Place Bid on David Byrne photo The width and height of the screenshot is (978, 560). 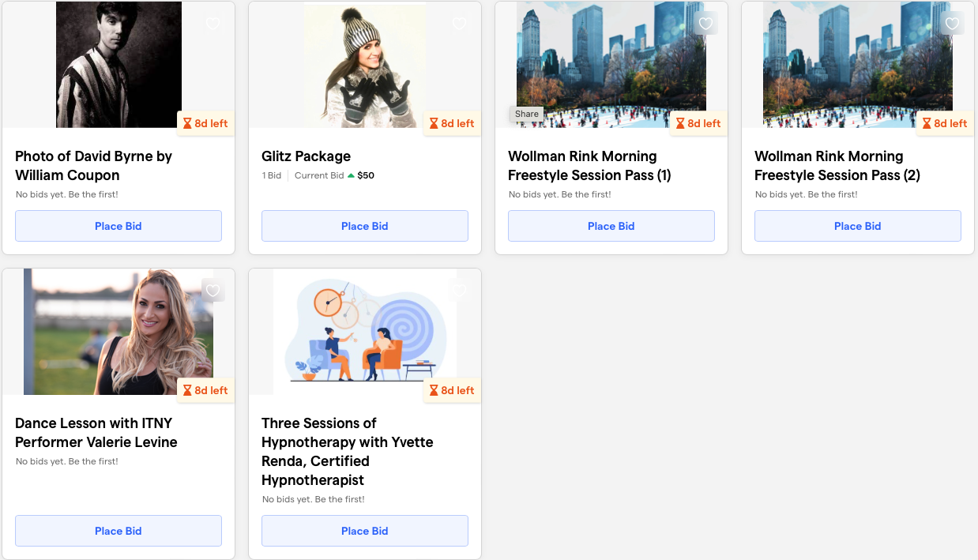(x=118, y=226)
